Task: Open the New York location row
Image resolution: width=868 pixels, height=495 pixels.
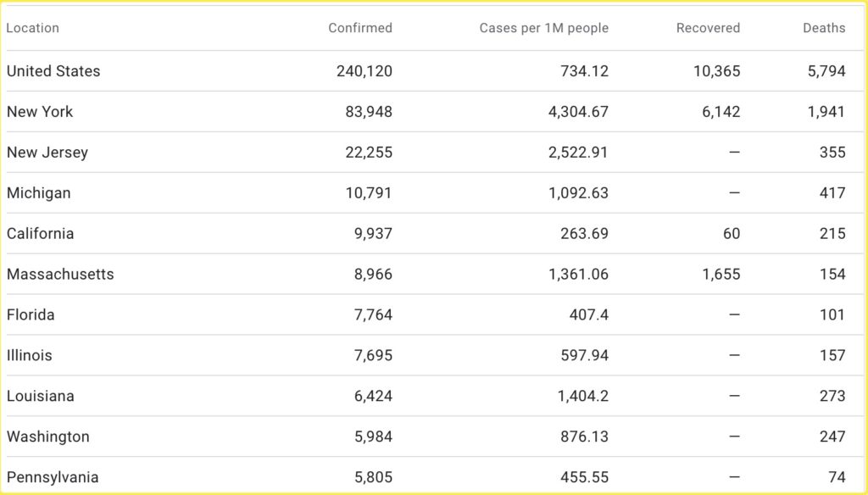Action: (x=40, y=112)
